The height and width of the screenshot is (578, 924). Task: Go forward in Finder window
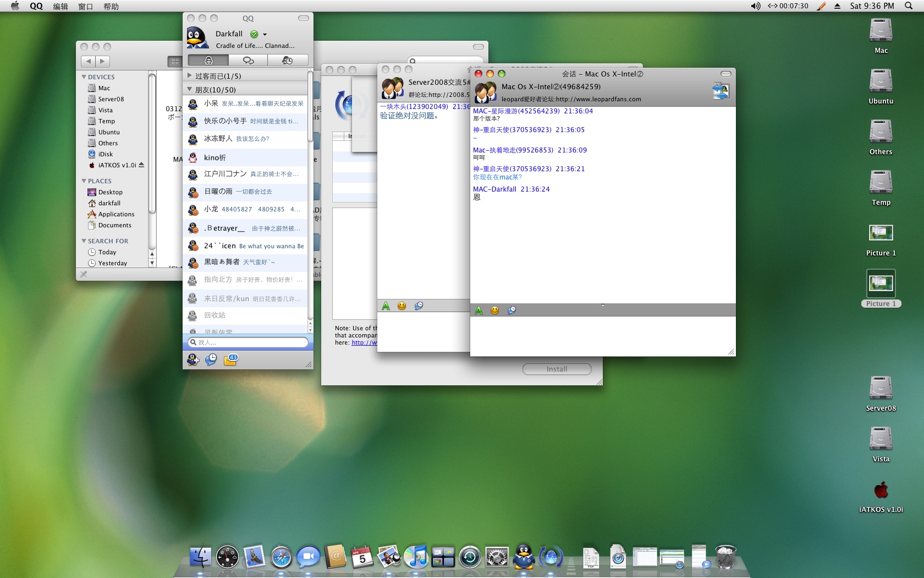(x=103, y=61)
